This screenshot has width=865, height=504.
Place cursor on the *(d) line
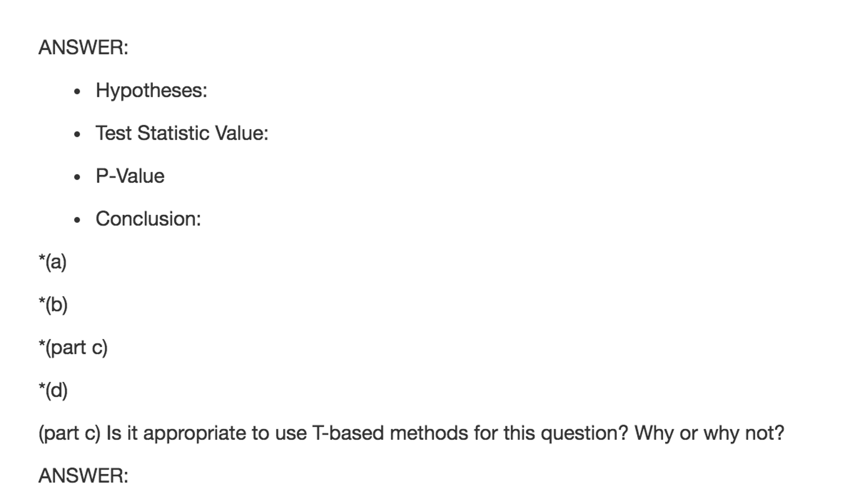[x=53, y=390]
